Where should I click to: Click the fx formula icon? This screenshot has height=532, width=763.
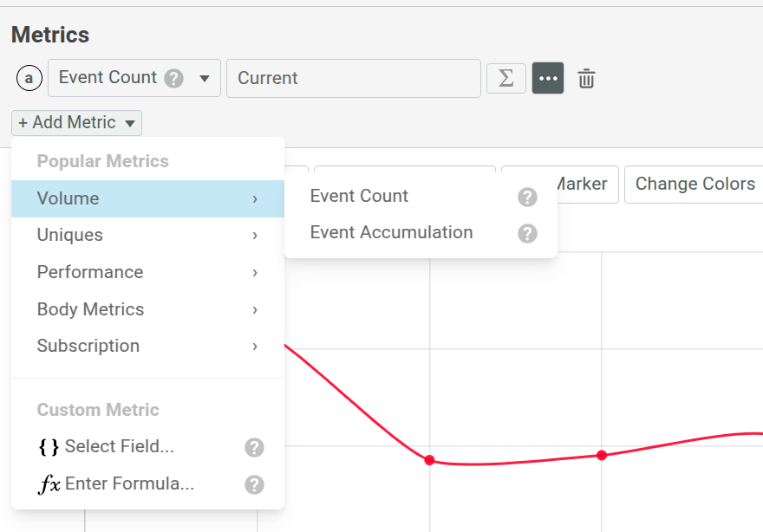pos(48,483)
